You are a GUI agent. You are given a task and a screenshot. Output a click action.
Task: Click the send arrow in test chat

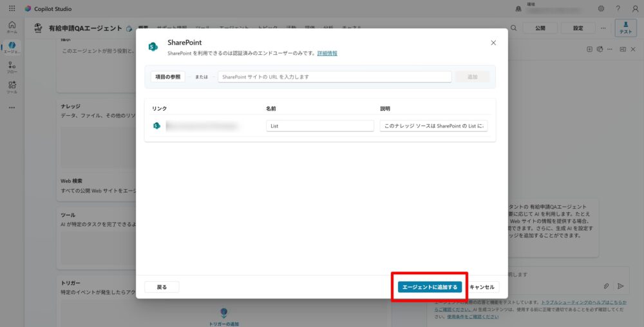coord(621,286)
